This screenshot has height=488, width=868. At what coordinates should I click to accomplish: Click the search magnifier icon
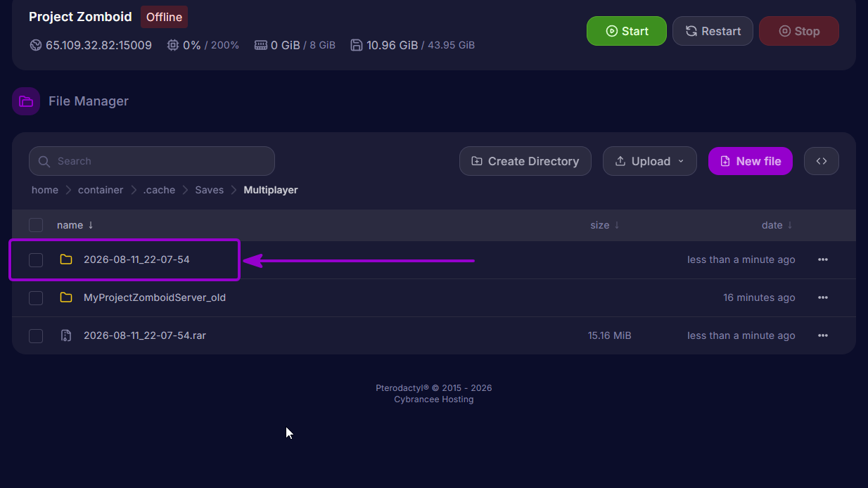[x=44, y=161]
